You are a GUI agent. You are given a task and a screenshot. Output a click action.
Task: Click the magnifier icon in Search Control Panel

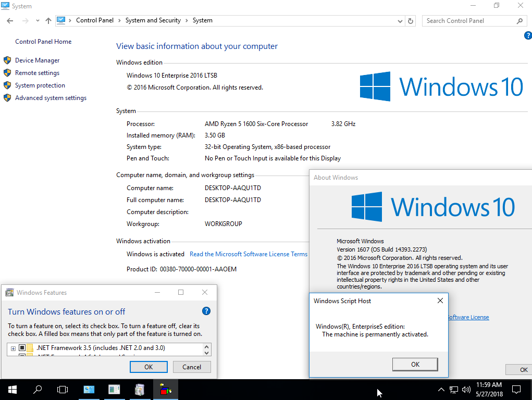[x=519, y=21]
